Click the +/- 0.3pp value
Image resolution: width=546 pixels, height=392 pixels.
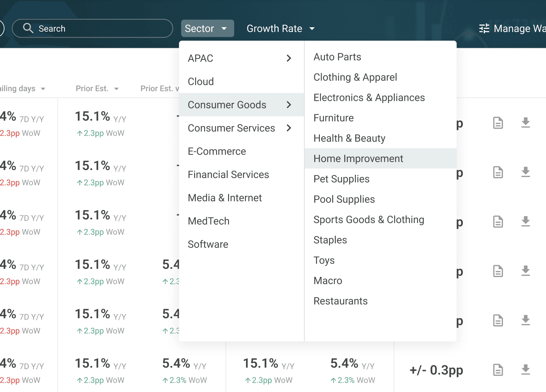point(436,370)
